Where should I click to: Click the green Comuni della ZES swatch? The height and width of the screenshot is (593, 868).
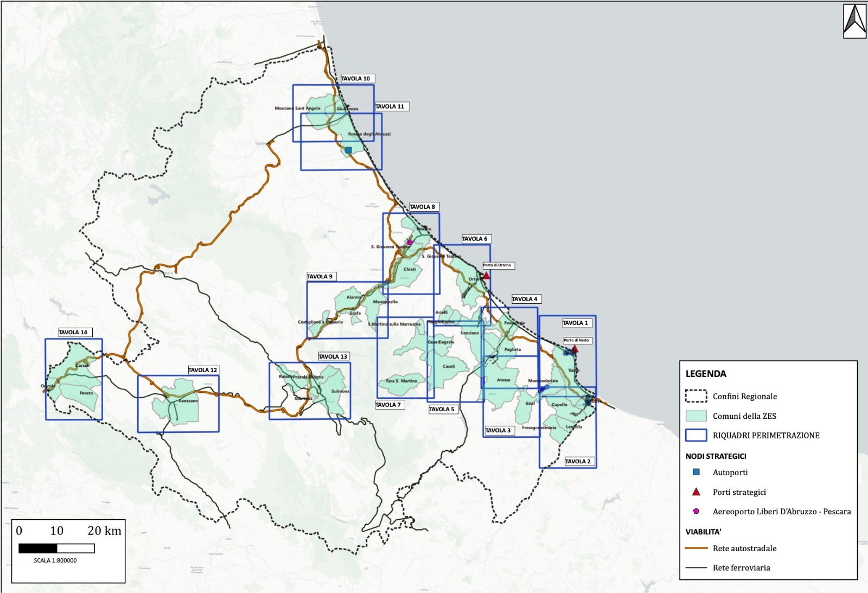(696, 416)
